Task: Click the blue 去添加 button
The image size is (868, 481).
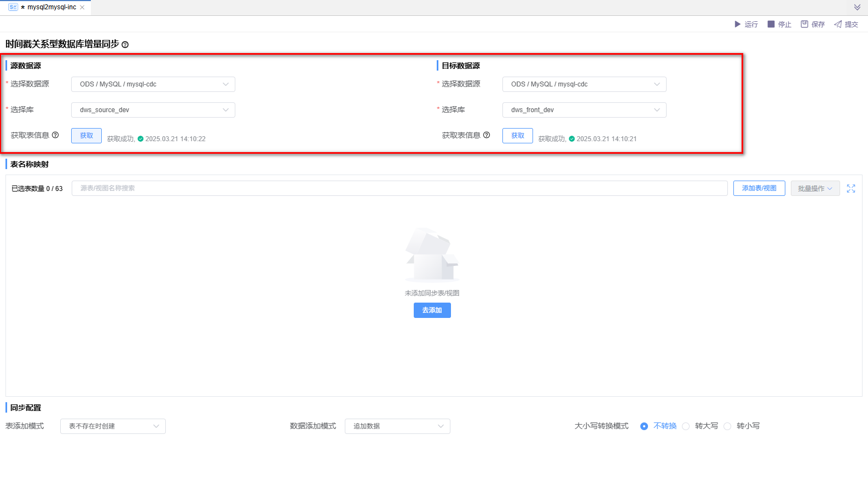Action: (432, 310)
